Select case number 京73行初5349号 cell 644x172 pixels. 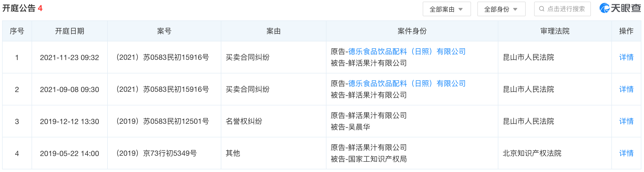point(157,153)
